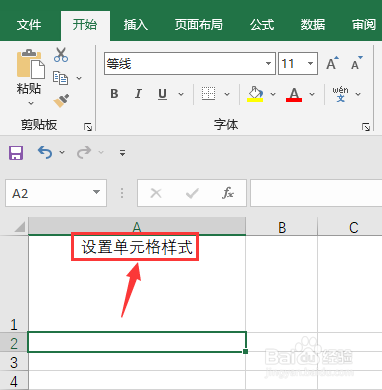Switch to the 页面布局 tab
Image resolution: width=382 pixels, height=390 pixels.
point(199,25)
